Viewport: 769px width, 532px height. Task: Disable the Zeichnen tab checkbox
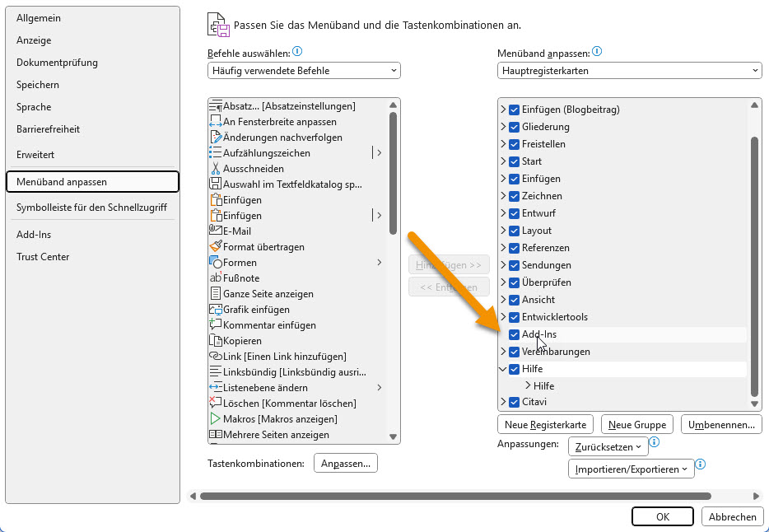(x=514, y=196)
